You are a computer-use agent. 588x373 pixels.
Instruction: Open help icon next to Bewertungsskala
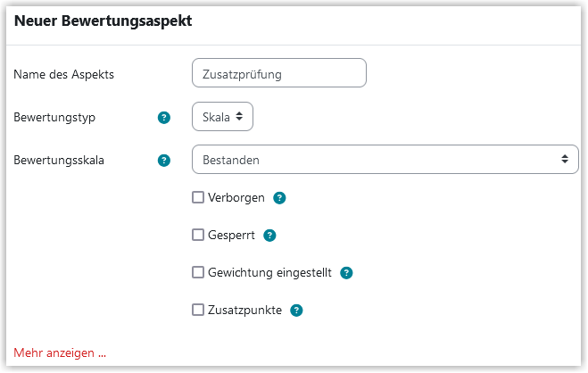[164, 161]
